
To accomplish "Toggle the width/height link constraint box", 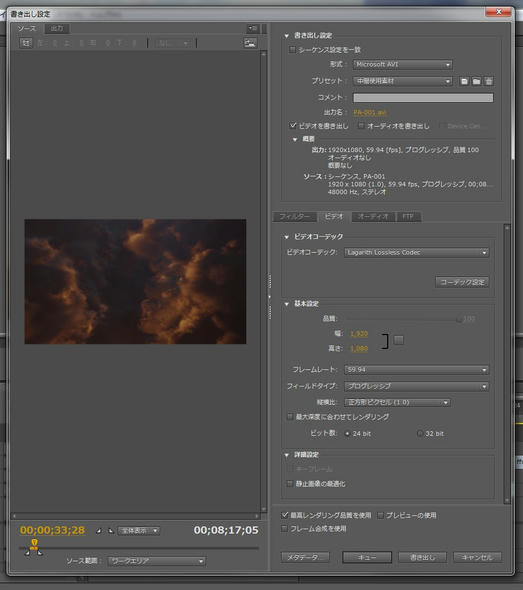I will coord(399,340).
